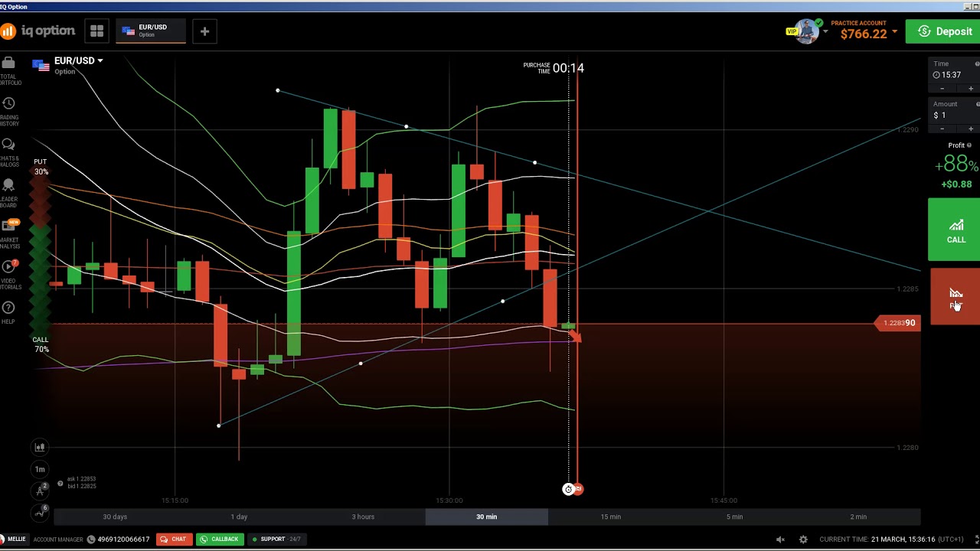Viewport: 980px width, 551px height.
Task: Open the indicators icon with badge 6
Action: click(40, 512)
